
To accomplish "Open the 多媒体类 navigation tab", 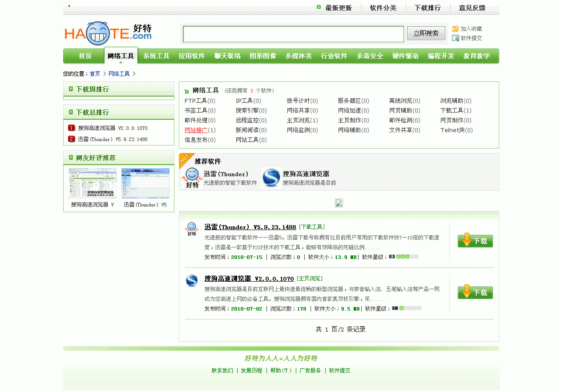I will click(299, 56).
